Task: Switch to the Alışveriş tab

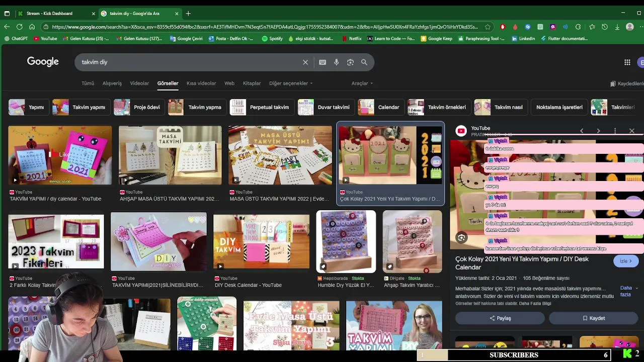Action: click(x=112, y=83)
